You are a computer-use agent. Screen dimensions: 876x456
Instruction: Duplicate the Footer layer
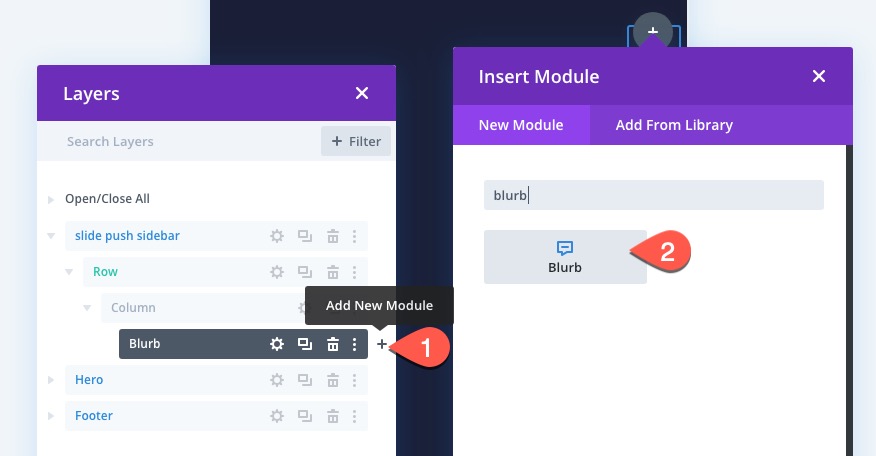pyautogui.click(x=304, y=416)
